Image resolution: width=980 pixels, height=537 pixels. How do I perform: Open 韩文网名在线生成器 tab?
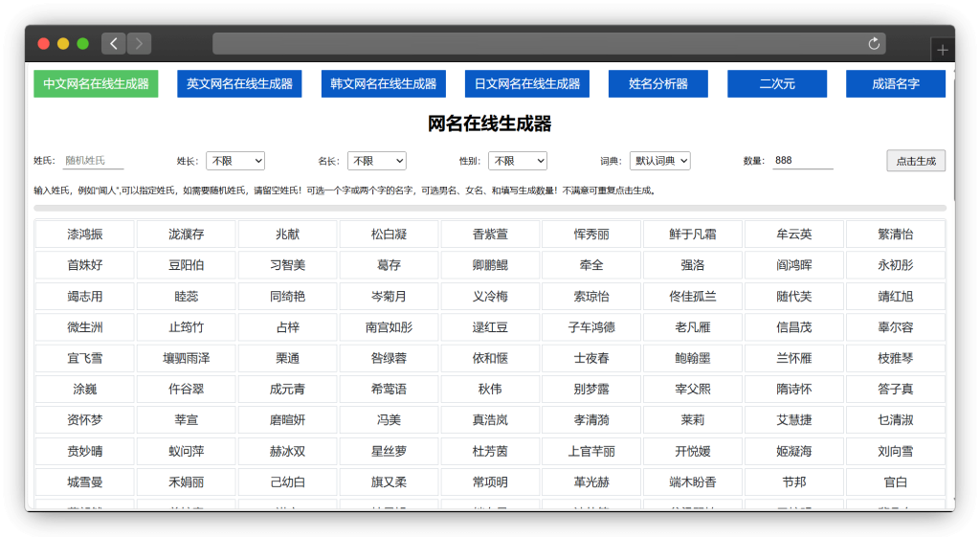[383, 84]
